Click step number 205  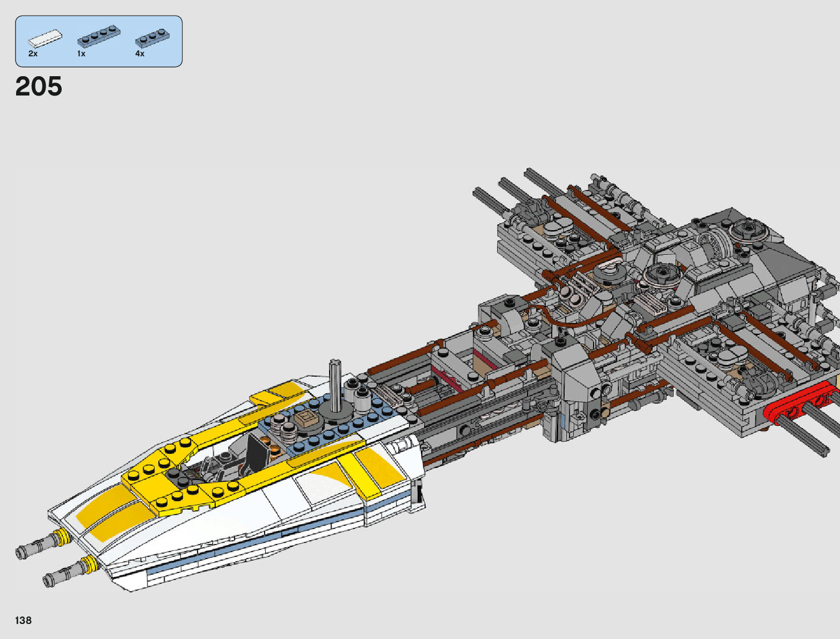tap(39, 86)
